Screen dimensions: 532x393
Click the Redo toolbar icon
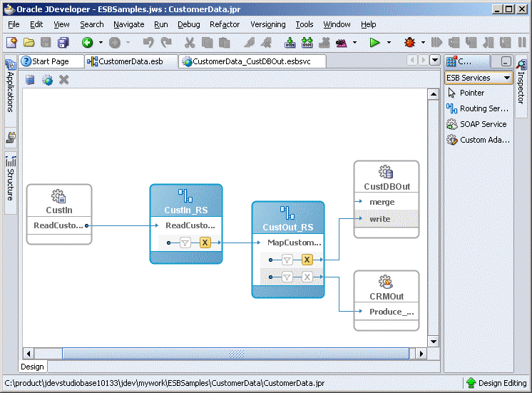click(166, 42)
